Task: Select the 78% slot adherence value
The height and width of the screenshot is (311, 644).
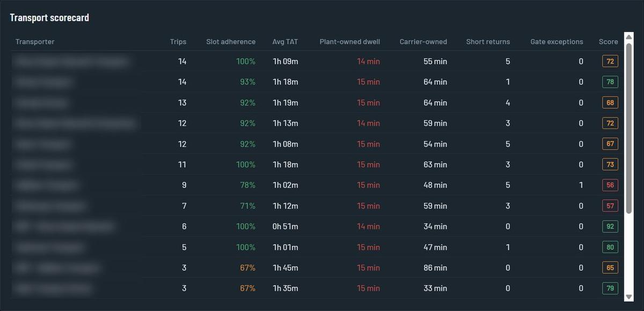Action: (247, 185)
